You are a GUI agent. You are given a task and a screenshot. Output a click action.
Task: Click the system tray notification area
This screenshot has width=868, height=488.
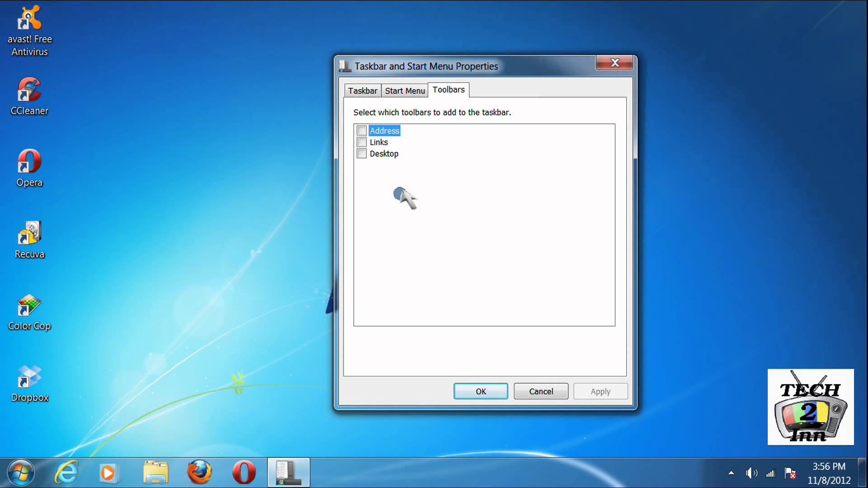click(x=763, y=474)
